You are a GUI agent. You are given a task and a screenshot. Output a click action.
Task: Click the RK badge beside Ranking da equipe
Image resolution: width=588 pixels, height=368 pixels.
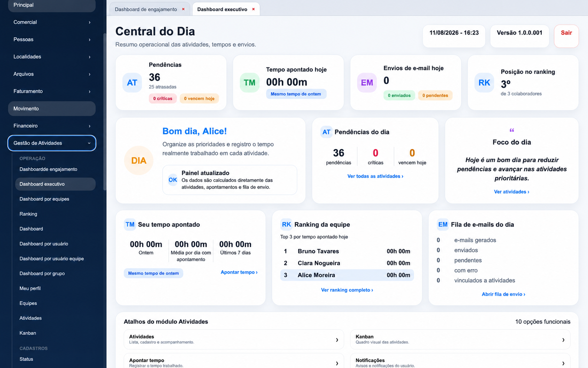pos(286,224)
